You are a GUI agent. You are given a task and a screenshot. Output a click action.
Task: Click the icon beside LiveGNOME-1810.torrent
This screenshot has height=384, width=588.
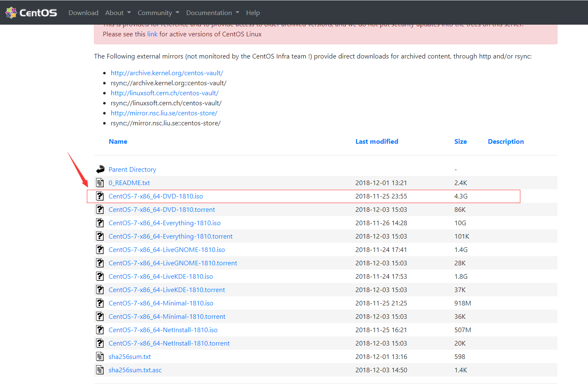100,263
